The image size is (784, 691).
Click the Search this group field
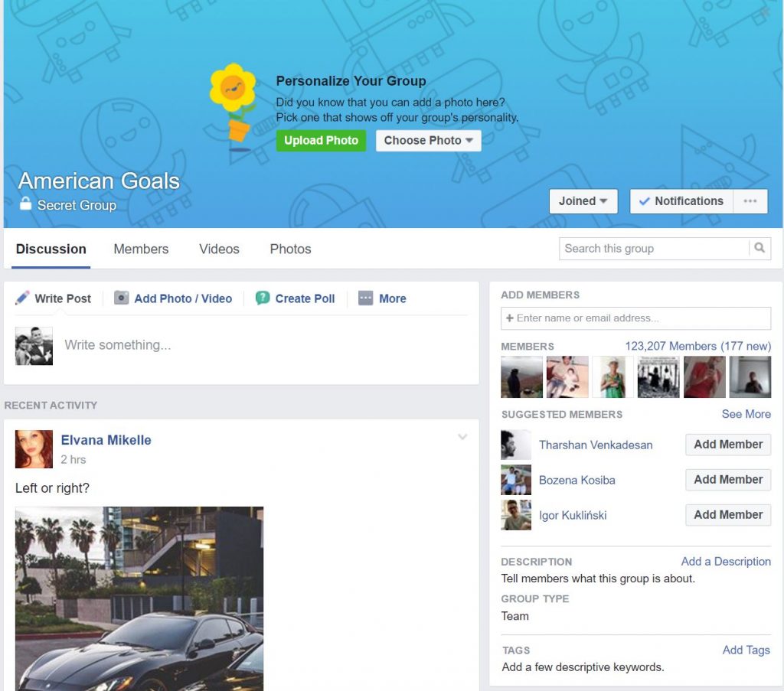[x=654, y=249]
